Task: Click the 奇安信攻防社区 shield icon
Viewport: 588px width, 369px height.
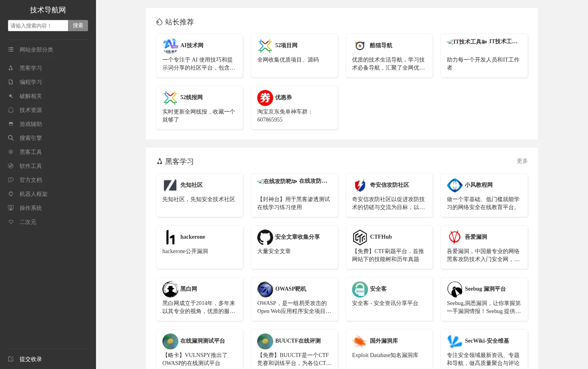Action: coord(360,185)
